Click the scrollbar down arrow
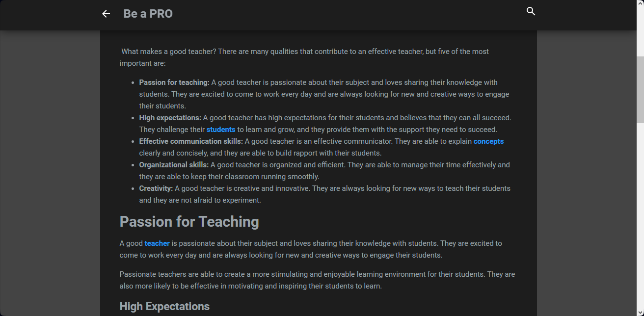 (x=640, y=312)
